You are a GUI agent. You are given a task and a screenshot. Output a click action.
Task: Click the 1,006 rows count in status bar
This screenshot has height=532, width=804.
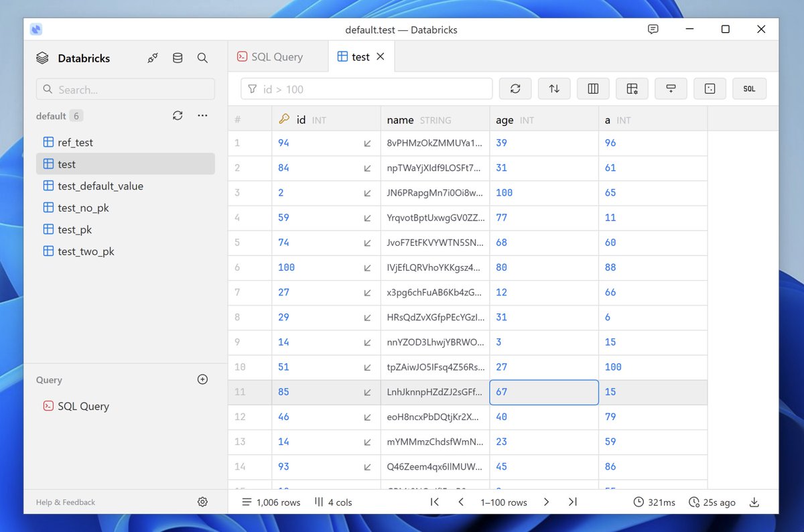(271, 502)
